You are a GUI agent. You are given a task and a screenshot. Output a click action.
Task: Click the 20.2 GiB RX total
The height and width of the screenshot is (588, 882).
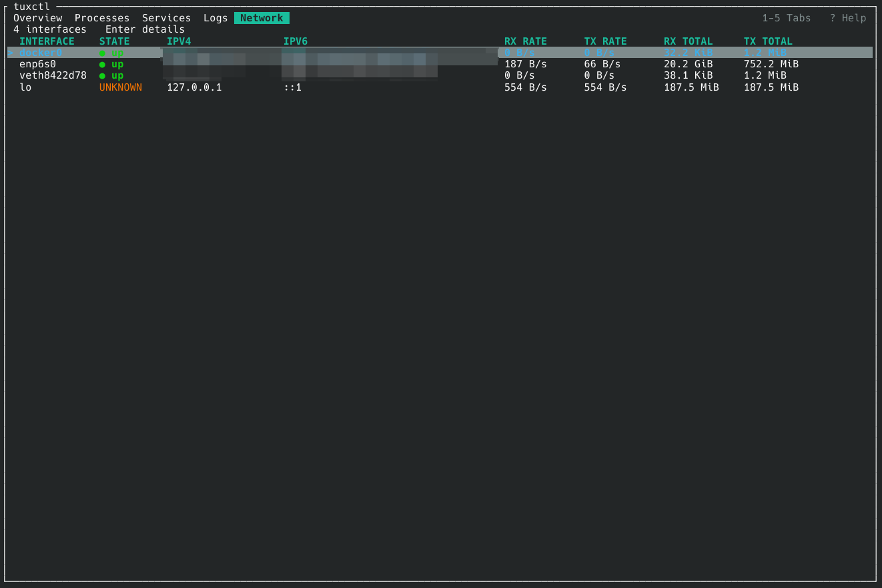point(689,64)
